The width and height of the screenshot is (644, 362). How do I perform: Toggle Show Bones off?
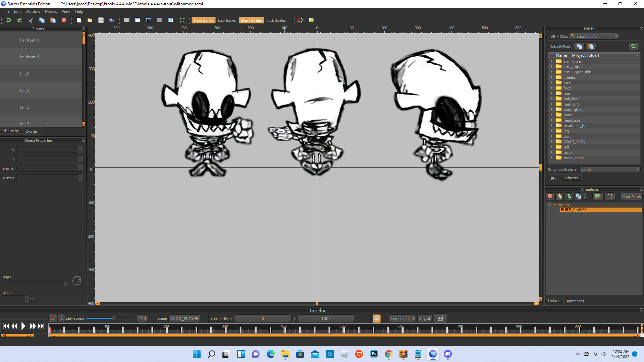[203, 20]
